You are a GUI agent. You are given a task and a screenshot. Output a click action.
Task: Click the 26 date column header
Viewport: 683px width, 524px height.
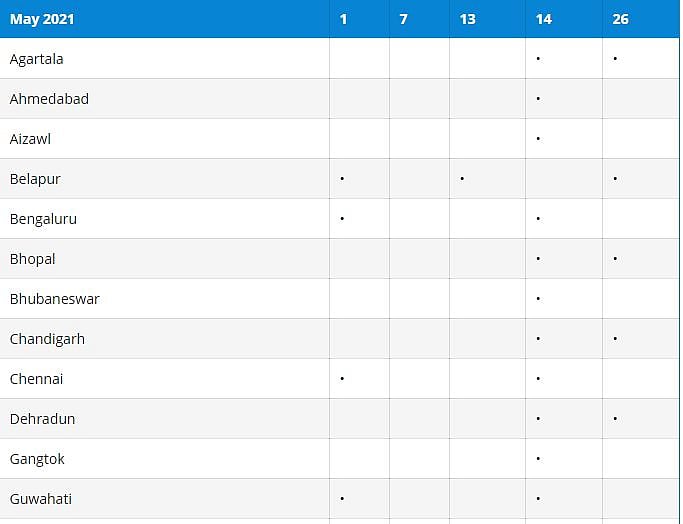[x=621, y=19]
